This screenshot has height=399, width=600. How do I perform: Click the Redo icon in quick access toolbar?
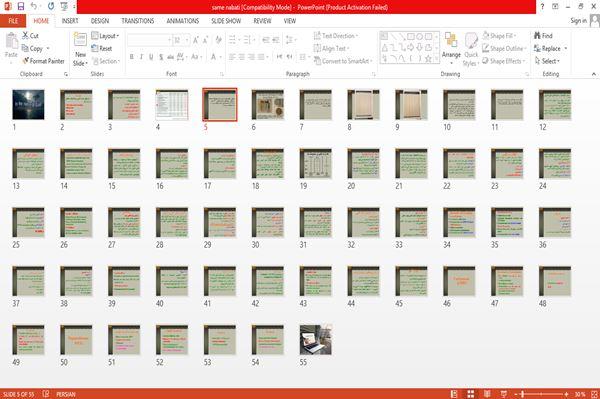(x=51, y=7)
